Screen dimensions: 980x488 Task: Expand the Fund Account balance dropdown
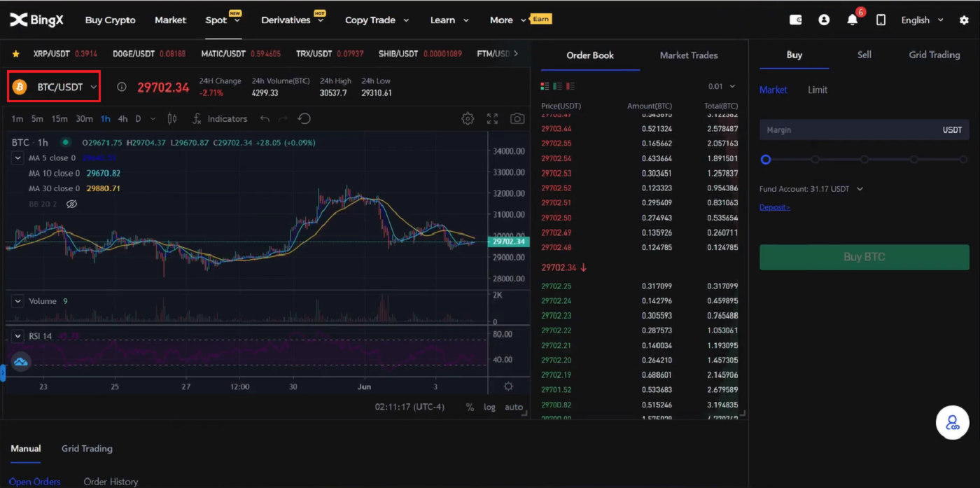860,189
